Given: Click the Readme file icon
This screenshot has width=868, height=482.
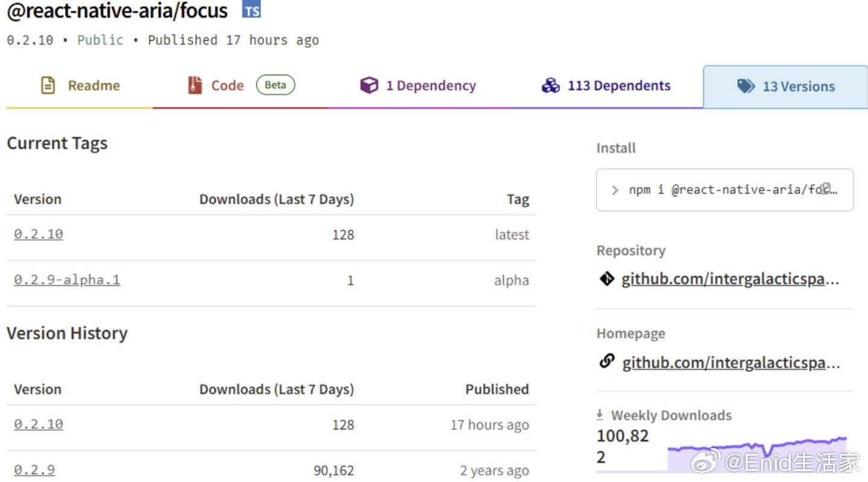Looking at the screenshot, I should [x=48, y=86].
